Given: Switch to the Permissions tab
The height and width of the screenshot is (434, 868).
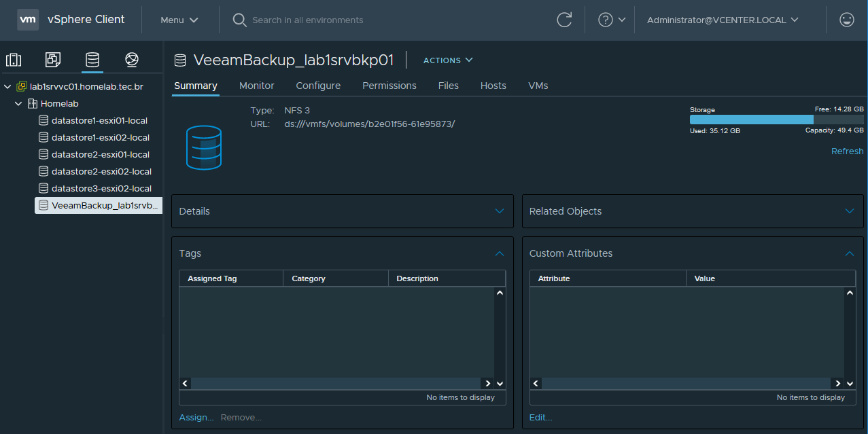Looking at the screenshot, I should [389, 86].
